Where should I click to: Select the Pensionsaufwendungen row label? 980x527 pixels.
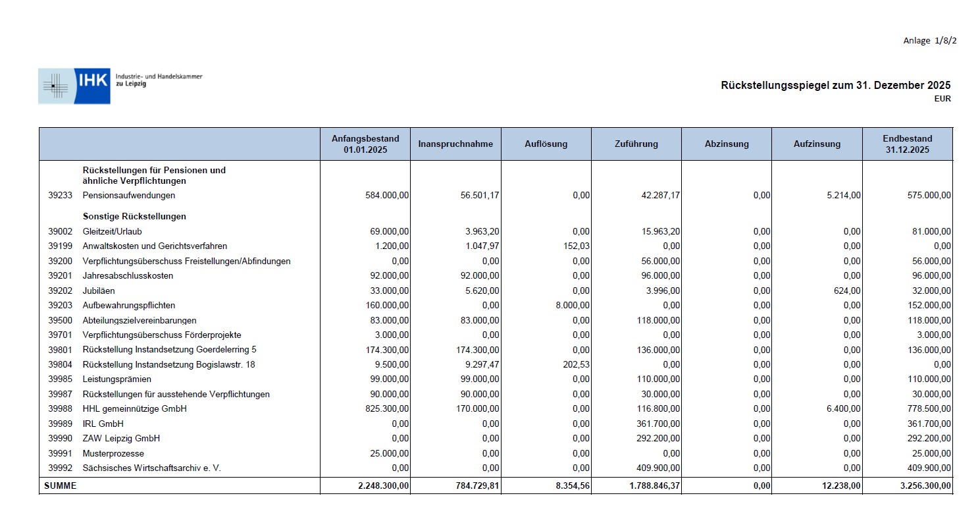pyautogui.click(x=129, y=196)
